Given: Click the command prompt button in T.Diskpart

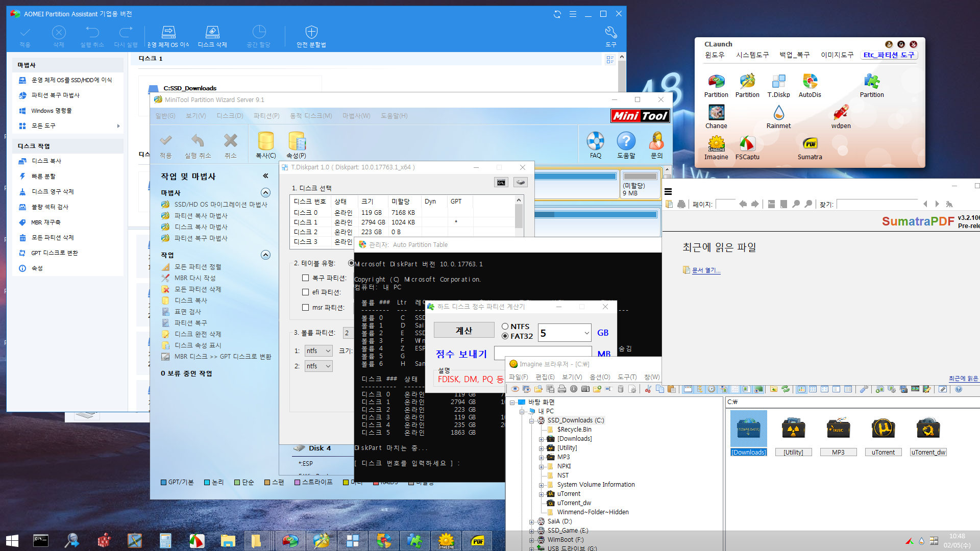Looking at the screenshot, I should [x=501, y=183].
